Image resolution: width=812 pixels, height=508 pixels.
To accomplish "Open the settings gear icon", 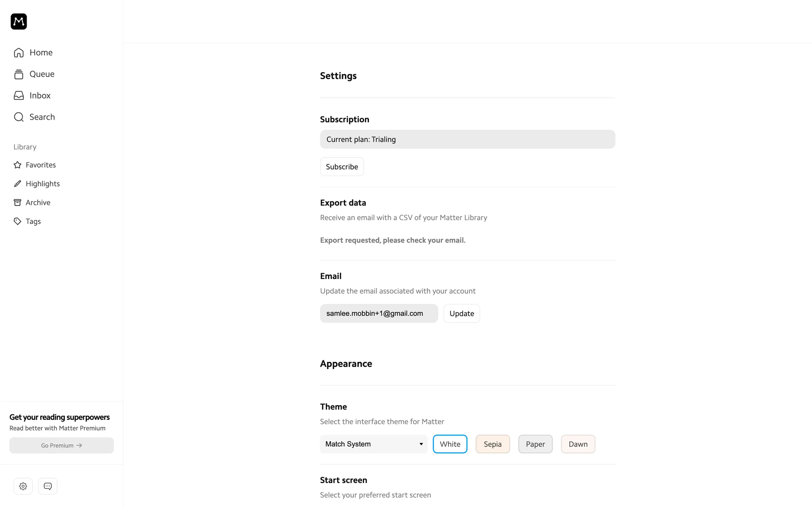I will [x=23, y=486].
